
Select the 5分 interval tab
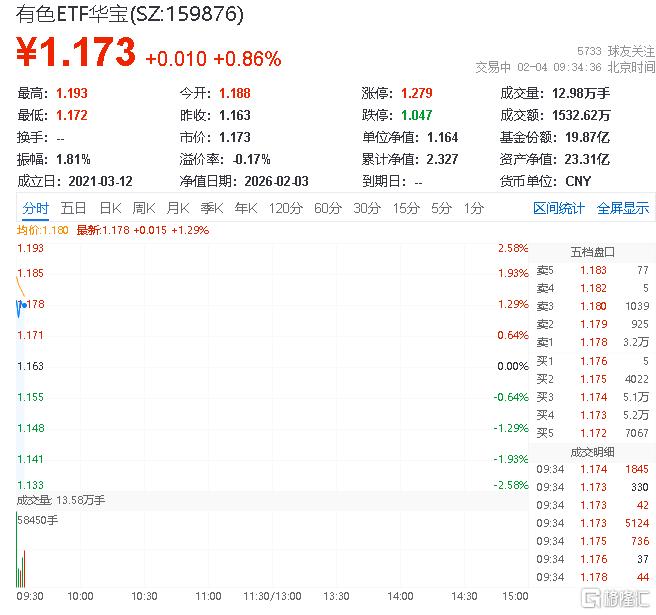(441, 208)
